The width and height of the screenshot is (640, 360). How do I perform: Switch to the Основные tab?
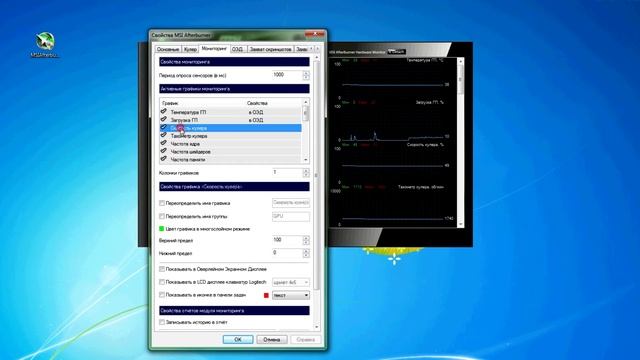click(168, 49)
